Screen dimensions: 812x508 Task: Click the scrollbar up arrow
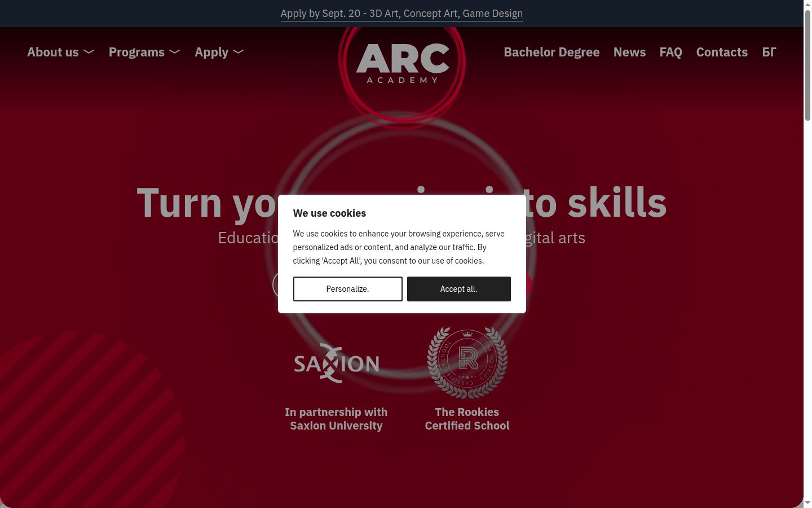click(x=807, y=5)
